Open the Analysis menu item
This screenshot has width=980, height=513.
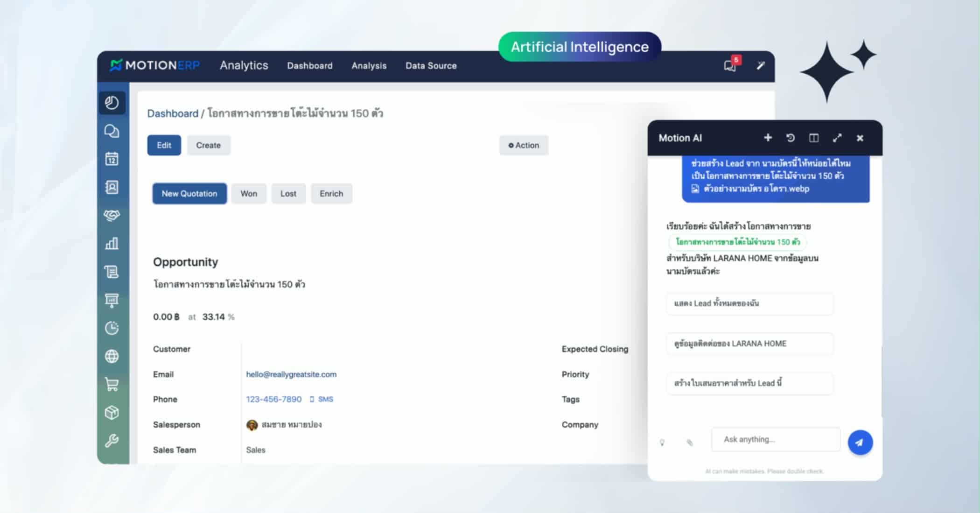pyautogui.click(x=369, y=66)
